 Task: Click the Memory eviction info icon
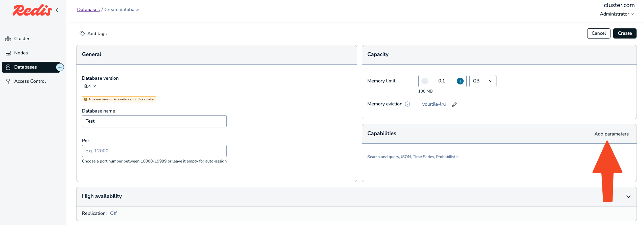[407, 104]
